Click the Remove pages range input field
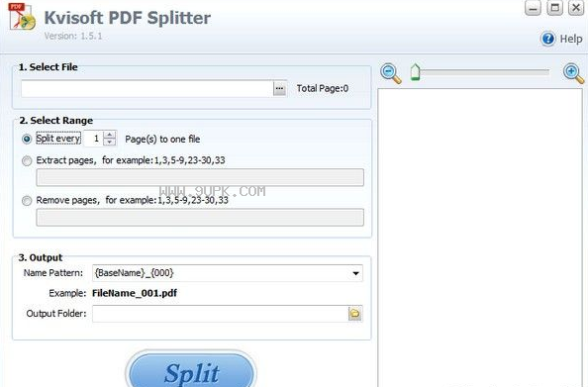 pos(200,218)
